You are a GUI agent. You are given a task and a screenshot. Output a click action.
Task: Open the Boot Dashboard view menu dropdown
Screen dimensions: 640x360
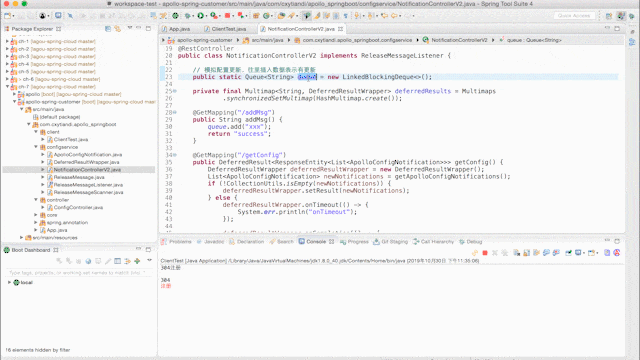[x=149, y=260]
